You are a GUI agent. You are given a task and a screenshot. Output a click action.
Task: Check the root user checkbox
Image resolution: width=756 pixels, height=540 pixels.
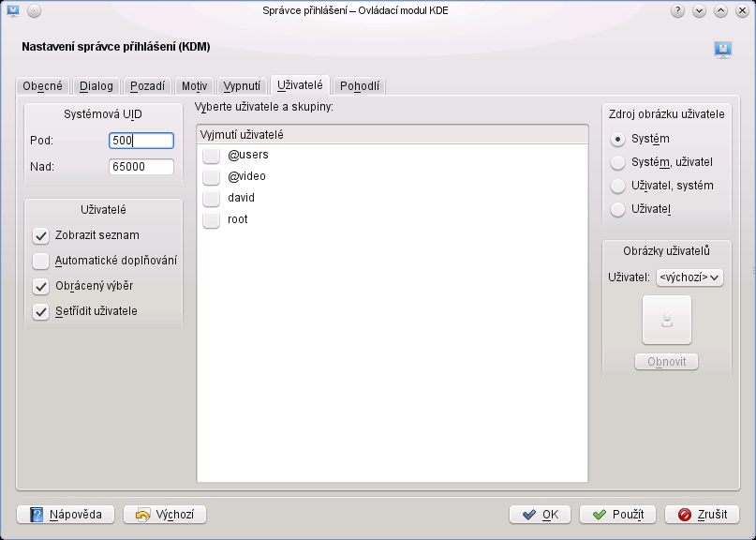point(211,219)
